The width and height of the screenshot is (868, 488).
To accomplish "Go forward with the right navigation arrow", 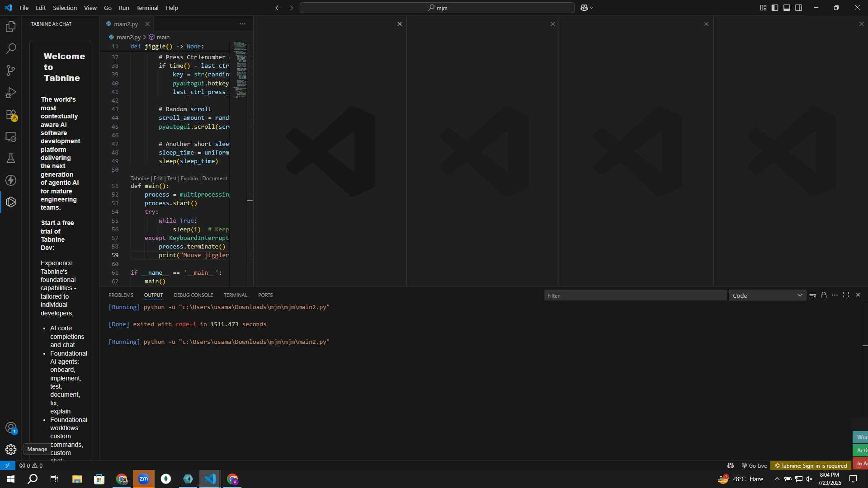I will click(x=290, y=8).
